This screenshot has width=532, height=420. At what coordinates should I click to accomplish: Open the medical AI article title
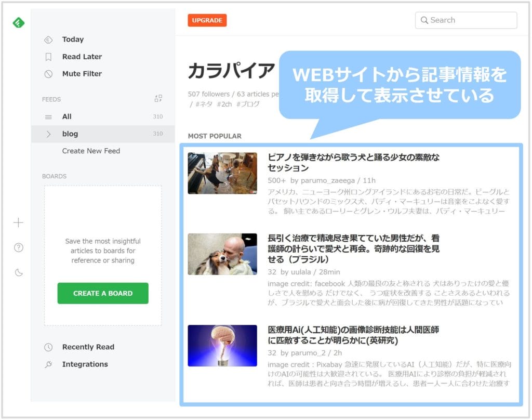(x=353, y=335)
